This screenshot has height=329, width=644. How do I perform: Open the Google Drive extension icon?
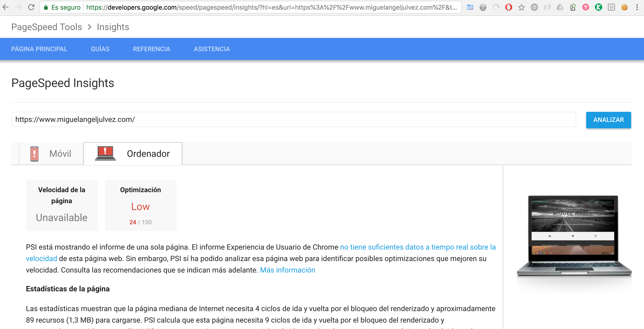point(560,7)
